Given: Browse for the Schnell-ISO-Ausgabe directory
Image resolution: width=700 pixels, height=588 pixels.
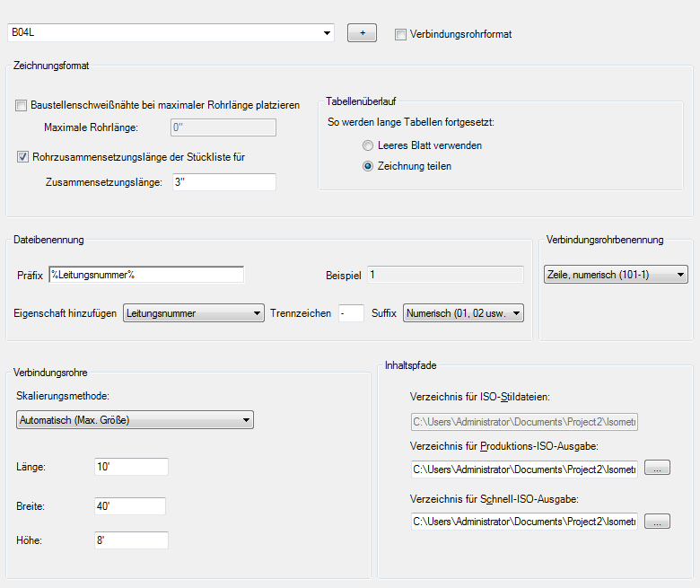Looking at the screenshot, I should pos(657,522).
